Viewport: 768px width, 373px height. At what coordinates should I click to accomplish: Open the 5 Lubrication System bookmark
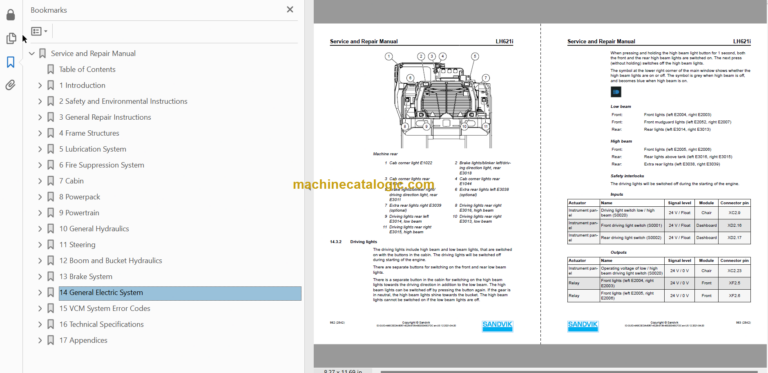pyautogui.click(x=93, y=149)
